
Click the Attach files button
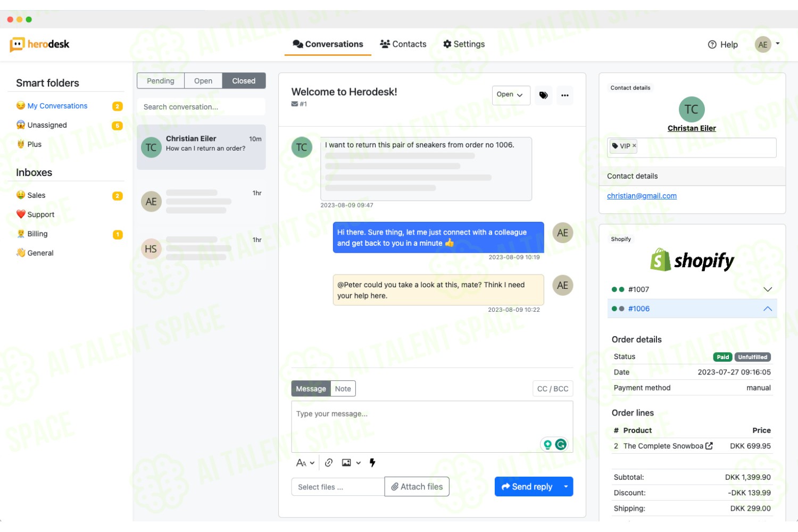(417, 487)
